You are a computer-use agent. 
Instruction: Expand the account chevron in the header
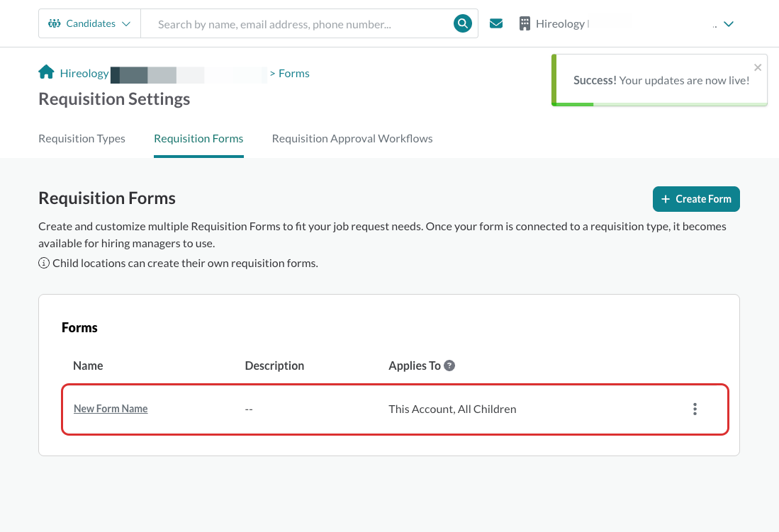click(x=729, y=24)
